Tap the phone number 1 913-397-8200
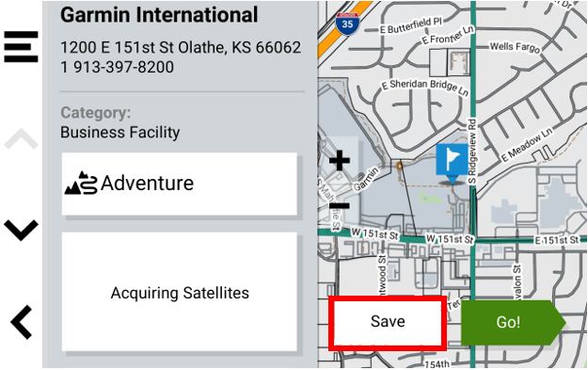588x370 pixels. [117, 67]
